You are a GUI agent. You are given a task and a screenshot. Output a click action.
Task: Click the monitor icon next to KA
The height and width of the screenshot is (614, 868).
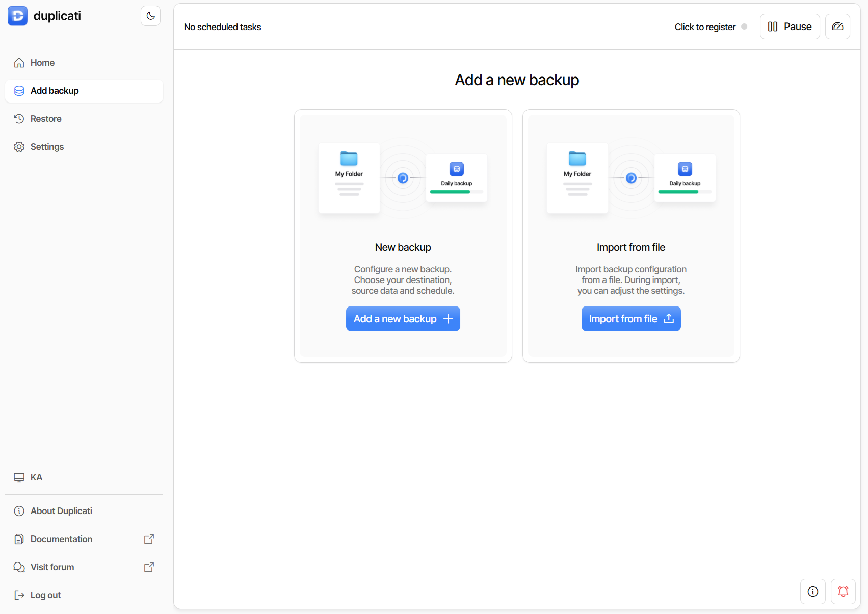19,477
